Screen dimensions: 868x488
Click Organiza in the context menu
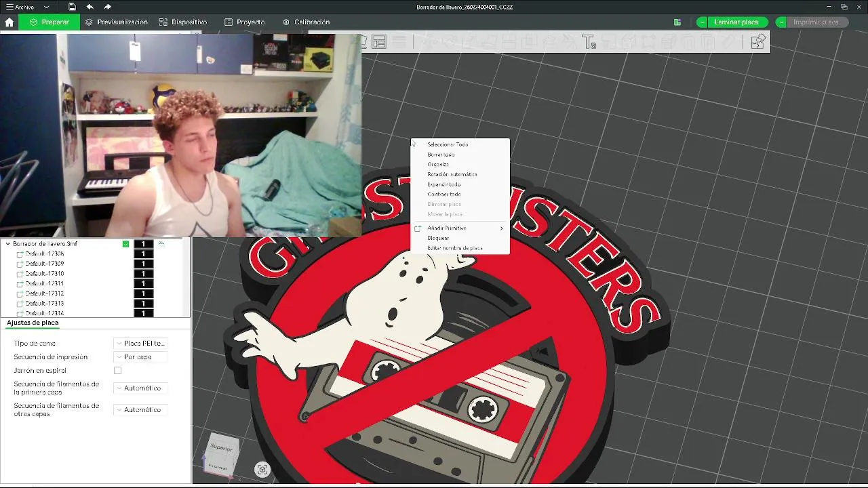tap(438, 165)
